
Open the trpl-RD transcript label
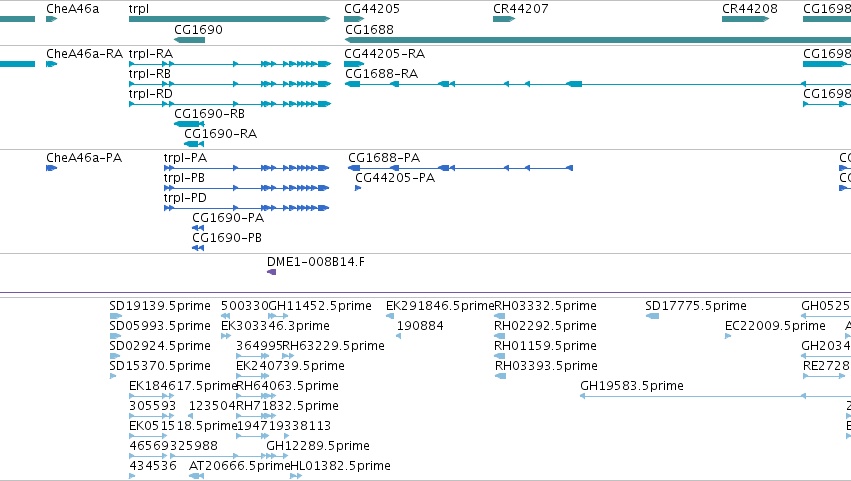click(151, 94)
